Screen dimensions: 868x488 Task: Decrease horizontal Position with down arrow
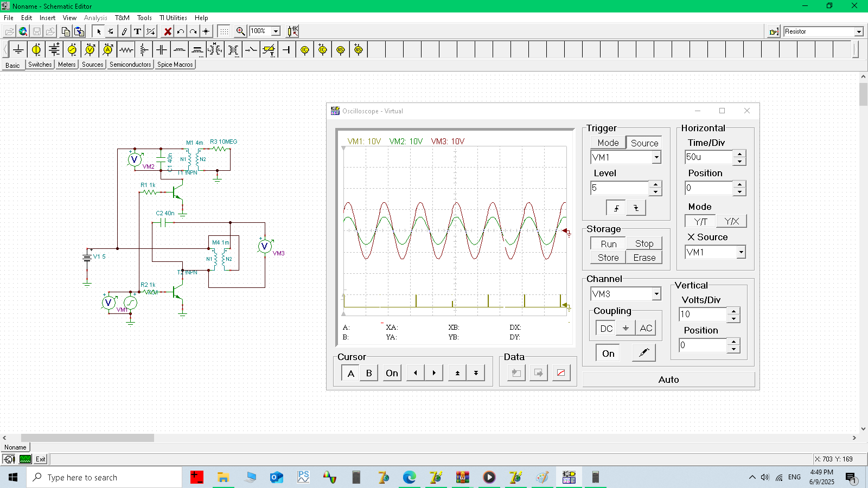tap(739, 192)
